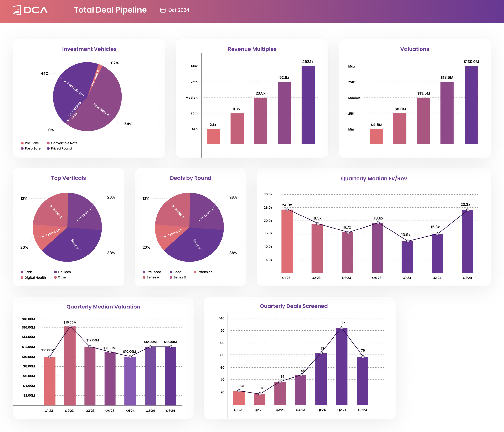Viewport: 504px width, 432px height.
Task: Click the 24.0x data point on Ev/Rev line
Action: click(287, 209)
